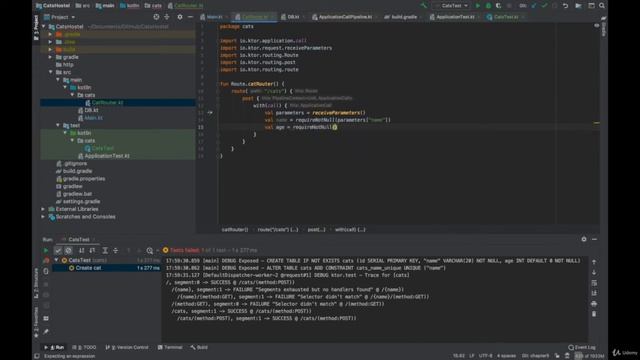Click the memory indicator in status bar
This screenshot has height=360, width=640.
tap(589, 356)
